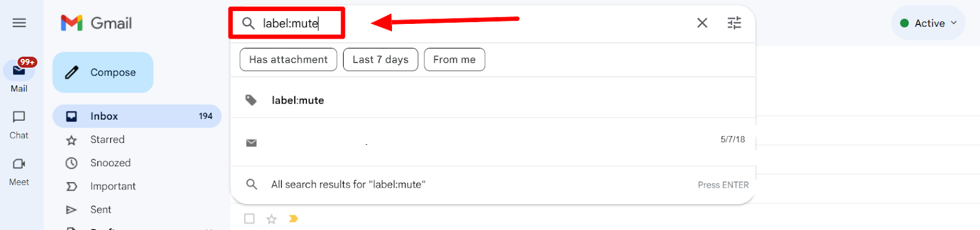Screen dimensions: 980x230
Task: Open the suggested email dated 5/7/18
Action: coord(492,142)
